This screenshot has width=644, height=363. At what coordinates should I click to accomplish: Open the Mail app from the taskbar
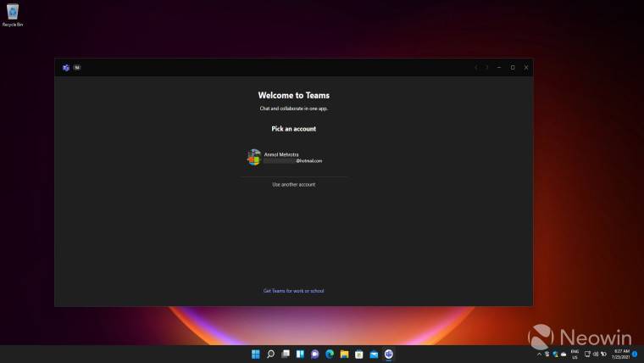pyautogui.click(x=374, y=354)
